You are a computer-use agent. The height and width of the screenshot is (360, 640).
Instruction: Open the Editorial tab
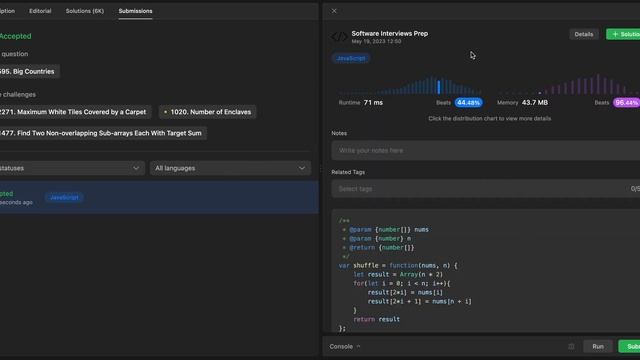(x=40, y=11)
